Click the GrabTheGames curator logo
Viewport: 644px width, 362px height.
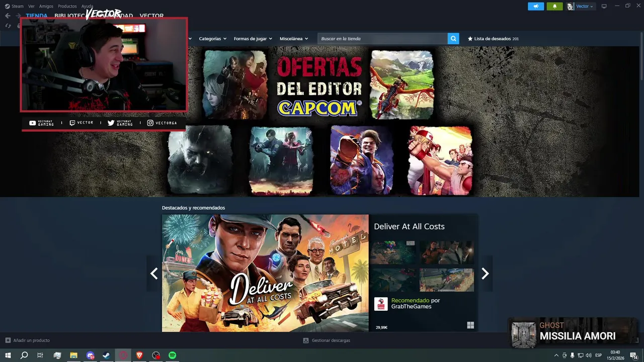(x=381, y=304)
